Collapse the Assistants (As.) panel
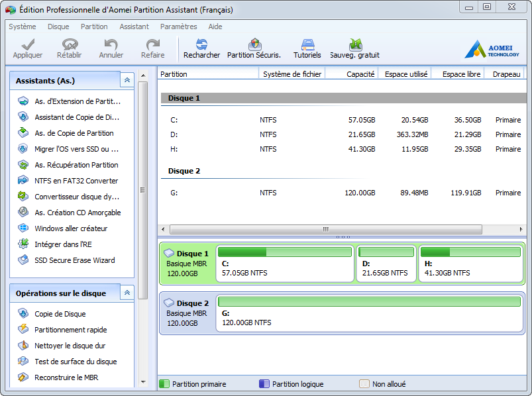Viewport: 532px width, 396px height. tap(127, 80)
